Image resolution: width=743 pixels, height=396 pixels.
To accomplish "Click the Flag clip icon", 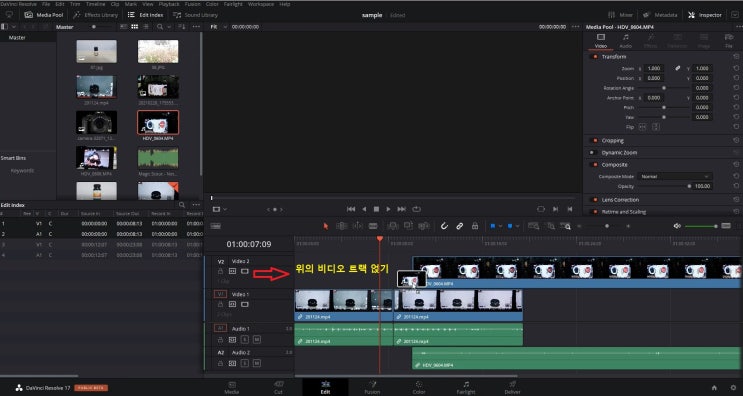I will 492,226.
